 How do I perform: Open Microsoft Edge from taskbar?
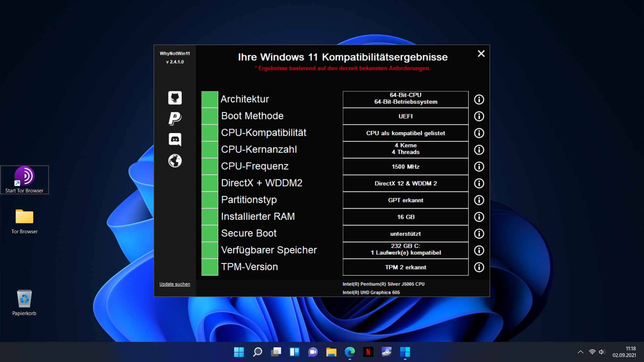point(350,352)
